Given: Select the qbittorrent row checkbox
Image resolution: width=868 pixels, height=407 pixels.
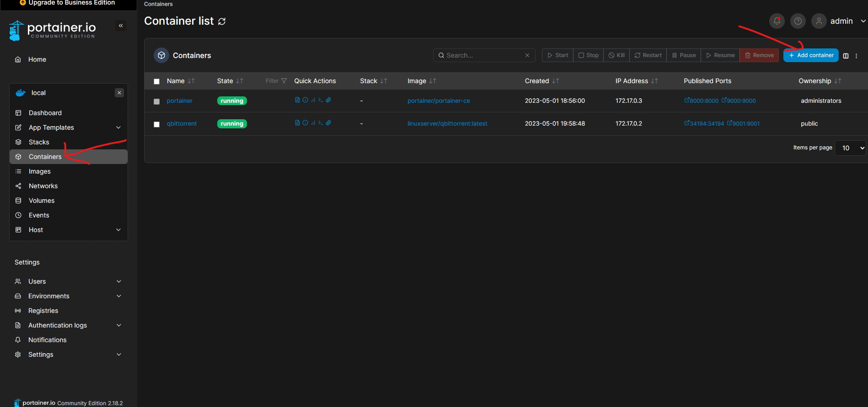Looking at the screenshot, I should (x=156, y=124).
